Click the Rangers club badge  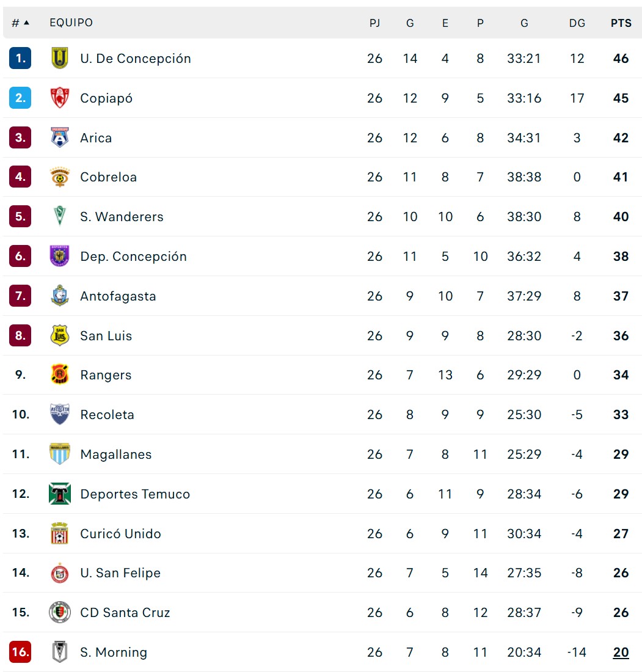tap(60, 375)
